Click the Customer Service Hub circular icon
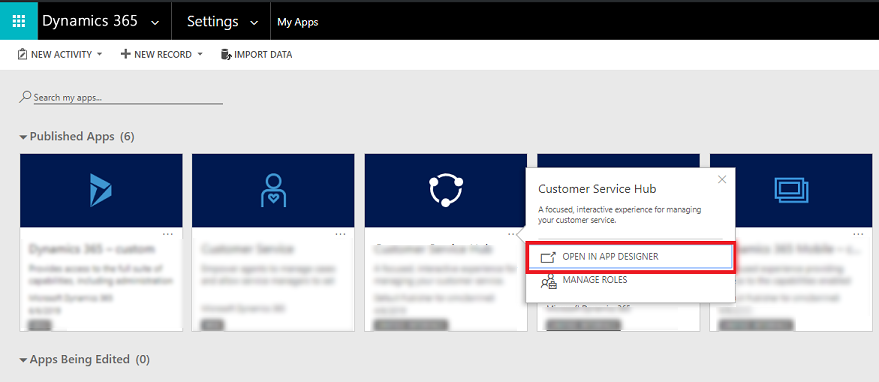Viewport: 879px width, 382px height. 446,190
